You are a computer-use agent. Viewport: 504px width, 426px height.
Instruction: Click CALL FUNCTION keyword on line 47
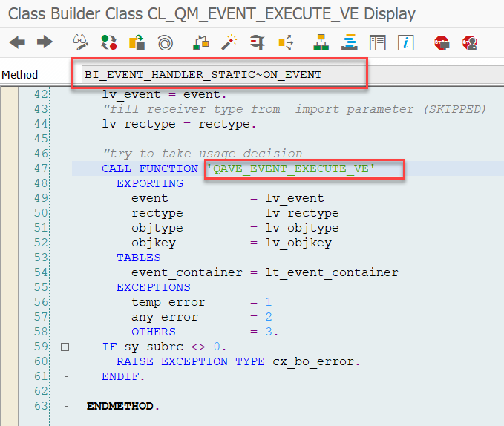(150, 168)
